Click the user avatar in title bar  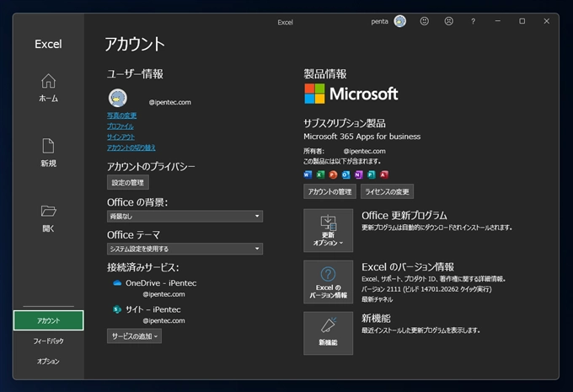pos(399,21)
